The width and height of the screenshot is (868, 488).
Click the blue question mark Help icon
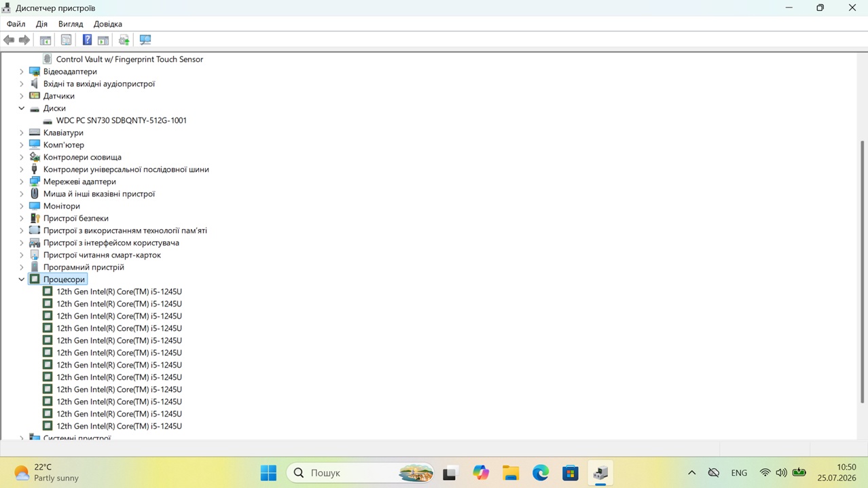[x=87, y=40]
